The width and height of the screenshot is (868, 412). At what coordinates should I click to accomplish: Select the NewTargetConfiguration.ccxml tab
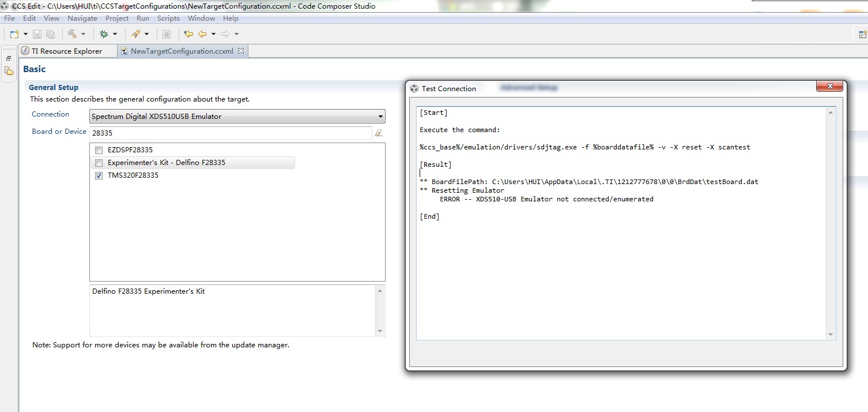pyautogui.click(x=182, y=51)
